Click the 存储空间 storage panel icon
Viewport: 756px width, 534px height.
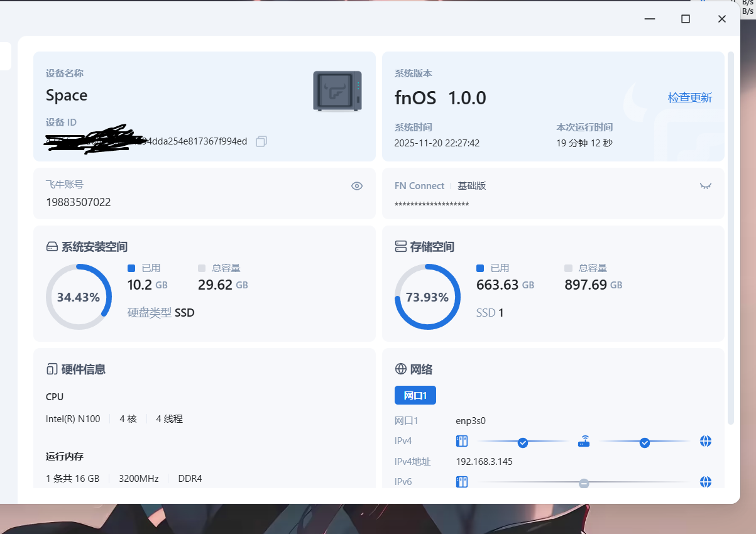400,246
